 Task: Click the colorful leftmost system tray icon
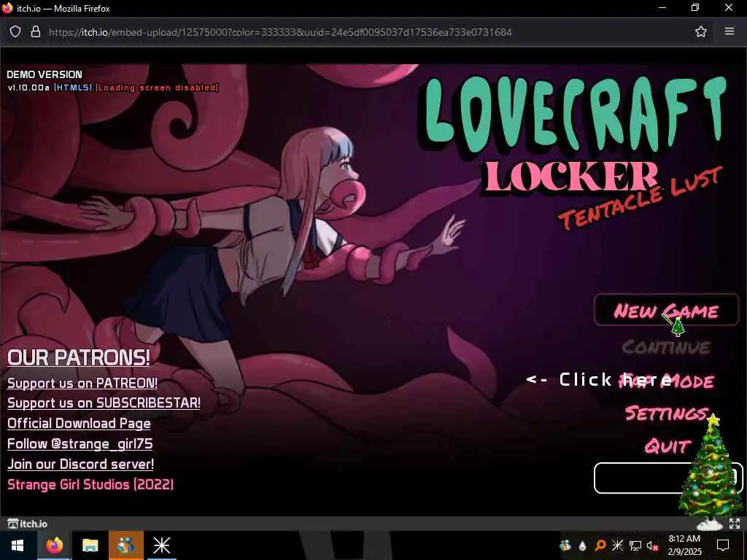tap(565, 545)
